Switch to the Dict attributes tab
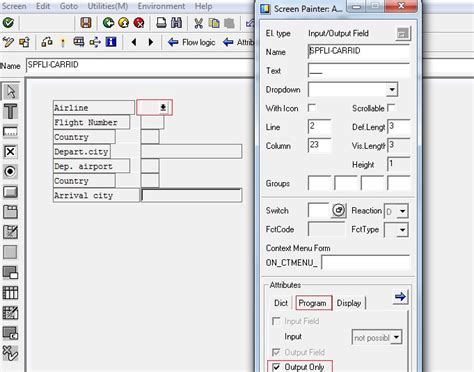 pyautogui.click(x=281, y=303)
